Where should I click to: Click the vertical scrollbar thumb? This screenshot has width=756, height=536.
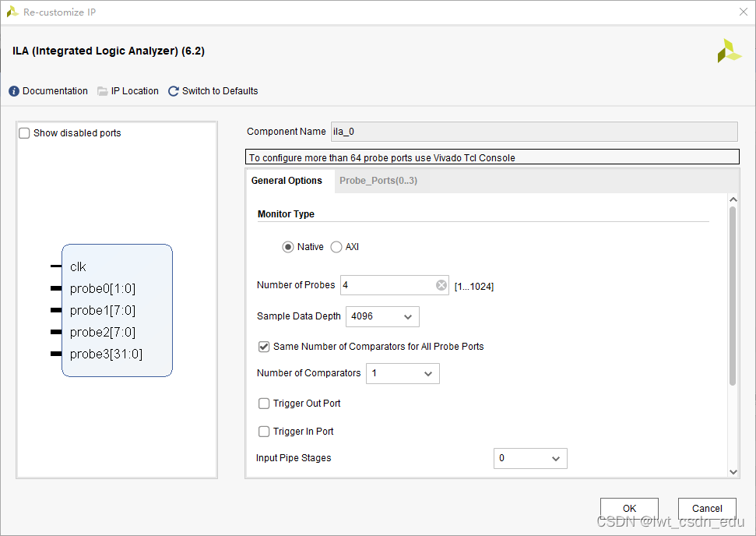tap(733, 296)
